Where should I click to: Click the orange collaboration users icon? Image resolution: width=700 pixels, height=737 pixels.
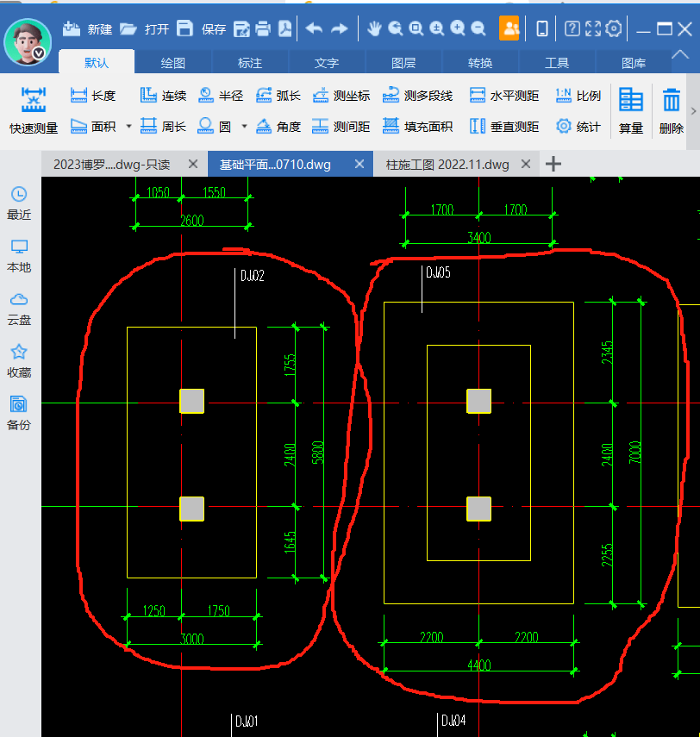coord(509,28)
